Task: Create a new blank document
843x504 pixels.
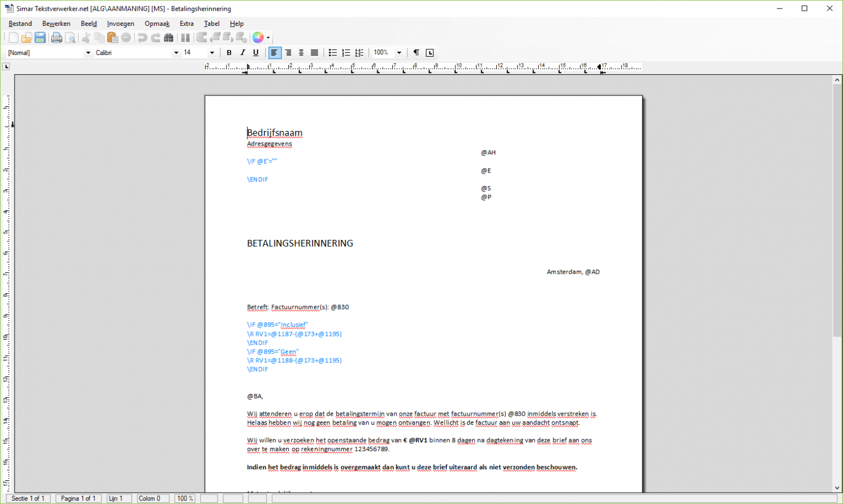Action: (13, 38)
